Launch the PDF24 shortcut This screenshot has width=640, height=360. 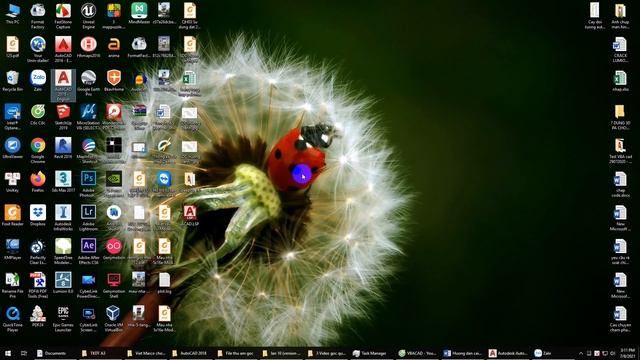coord(38,317)
